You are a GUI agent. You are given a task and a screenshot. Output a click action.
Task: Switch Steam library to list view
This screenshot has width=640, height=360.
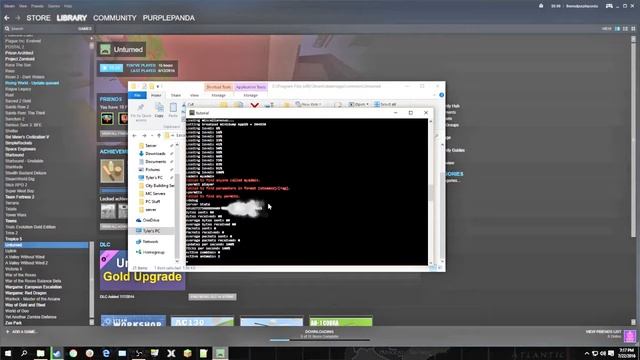[625, 29]
